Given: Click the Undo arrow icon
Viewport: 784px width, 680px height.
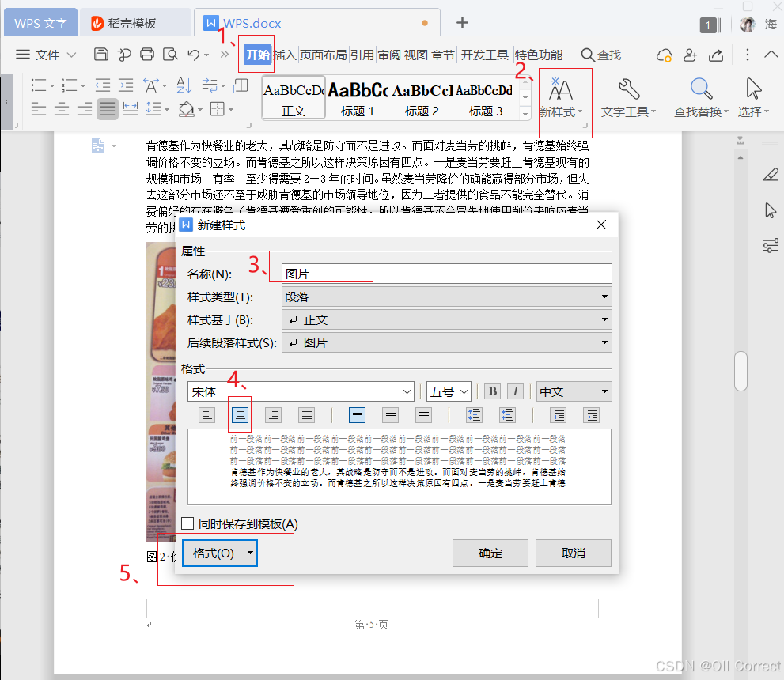Looking at the screenshot, I should click(194, 54).
